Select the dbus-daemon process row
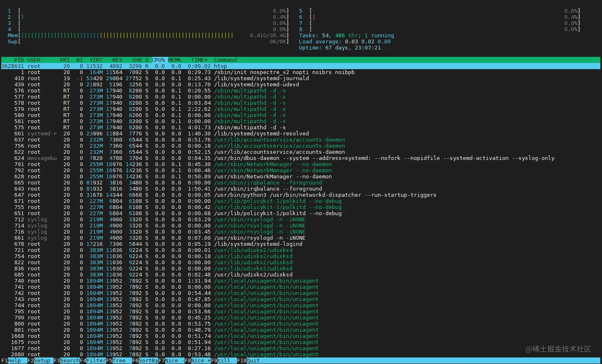The height and width of the screenshot is (364, 602). click(x=301, y=158)
